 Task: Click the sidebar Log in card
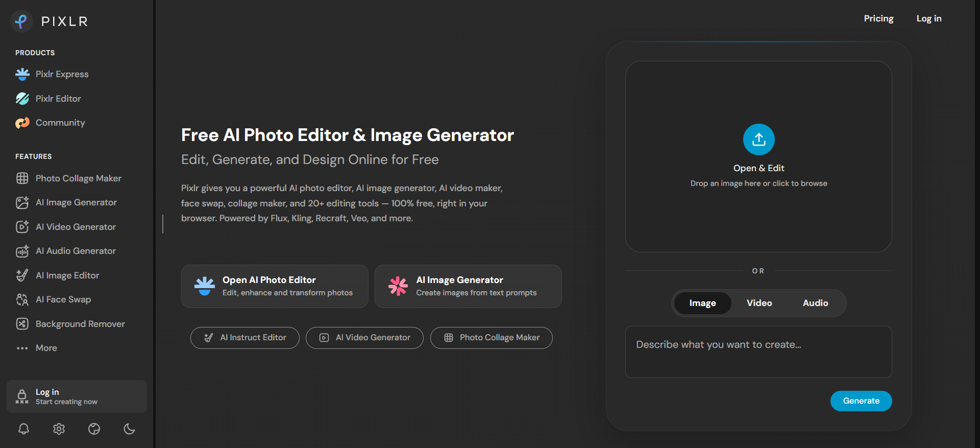tap(77, 396)
